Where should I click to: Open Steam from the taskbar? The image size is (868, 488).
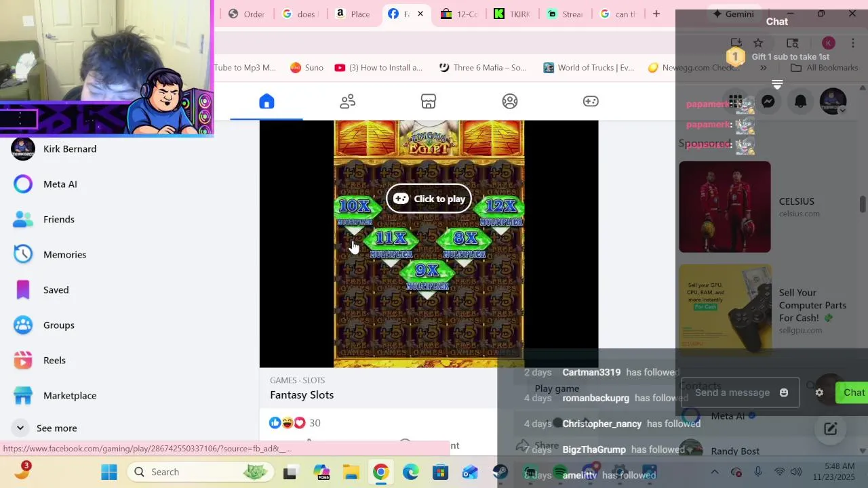[500, 472]
